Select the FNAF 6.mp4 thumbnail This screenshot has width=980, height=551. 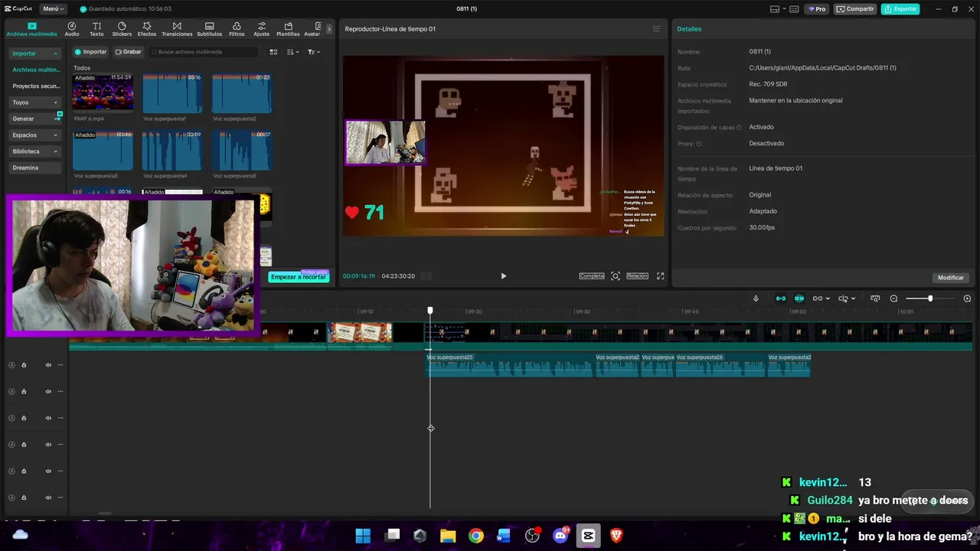tap(103, 93)
